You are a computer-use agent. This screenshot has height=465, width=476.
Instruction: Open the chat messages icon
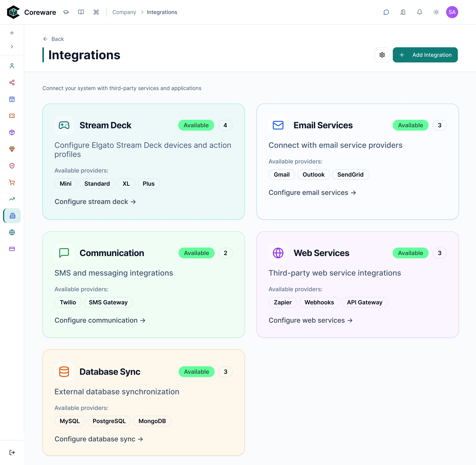(386, 12)
